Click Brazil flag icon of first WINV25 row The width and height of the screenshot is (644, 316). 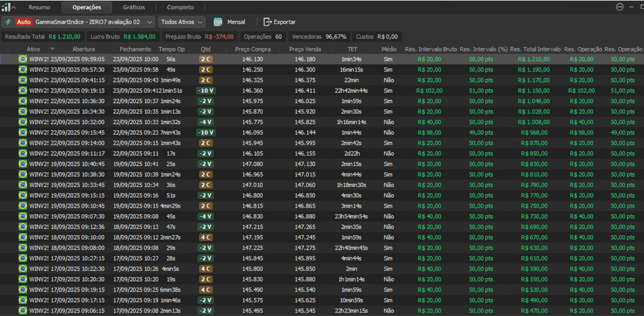click(23, 59)
